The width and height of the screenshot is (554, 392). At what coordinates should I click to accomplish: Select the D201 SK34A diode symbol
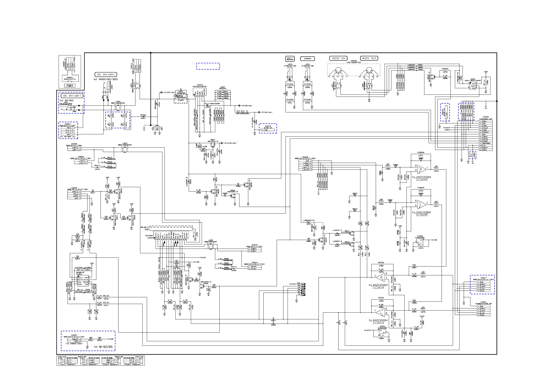(x=143, y=117)
